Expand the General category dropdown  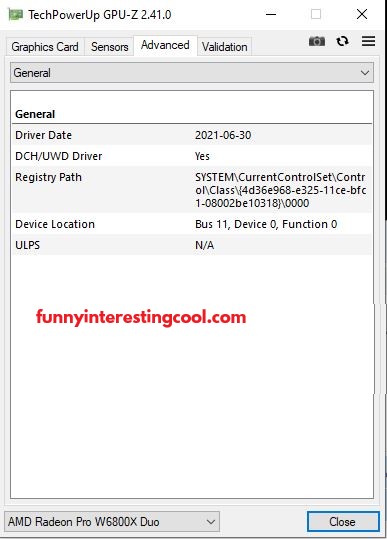point(192,73)
